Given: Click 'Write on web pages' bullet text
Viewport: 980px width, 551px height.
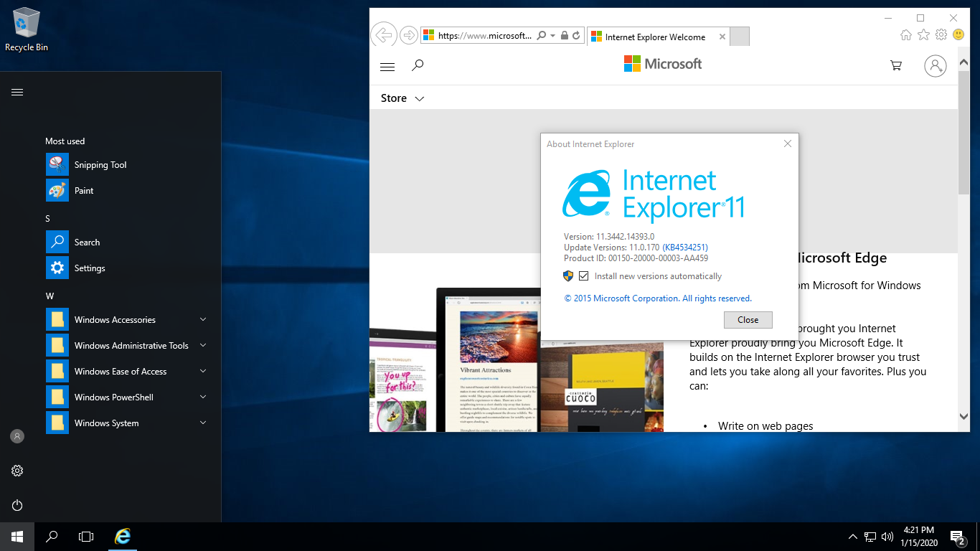Looking at the screenshot, I should coord(765,426).
